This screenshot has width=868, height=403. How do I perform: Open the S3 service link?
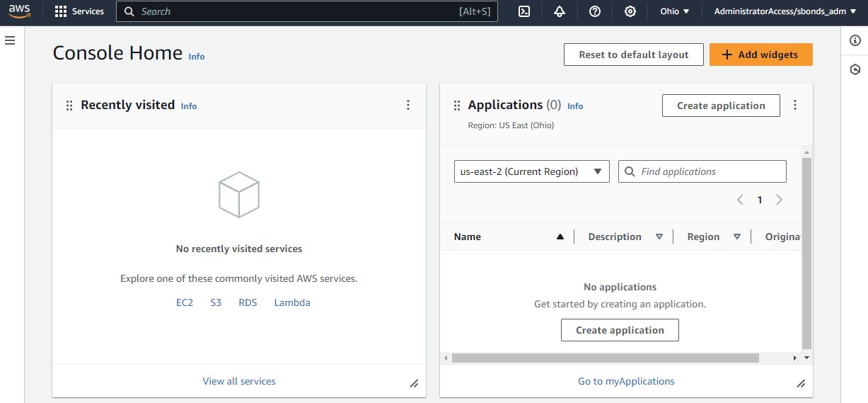[216, 302]
